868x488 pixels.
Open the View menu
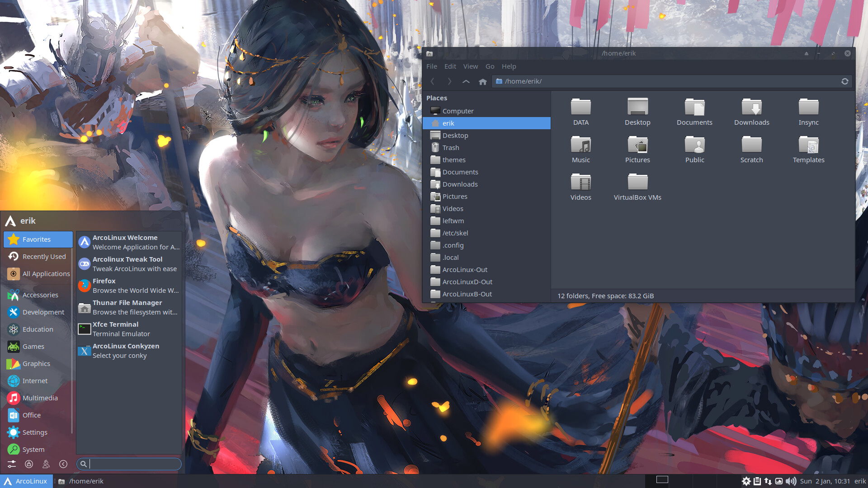click(471, 66)
